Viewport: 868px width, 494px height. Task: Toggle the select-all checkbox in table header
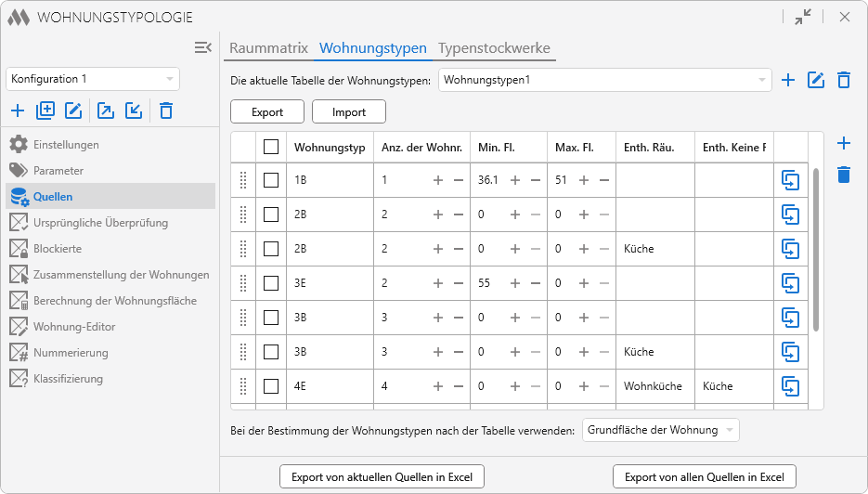(271, 147)
